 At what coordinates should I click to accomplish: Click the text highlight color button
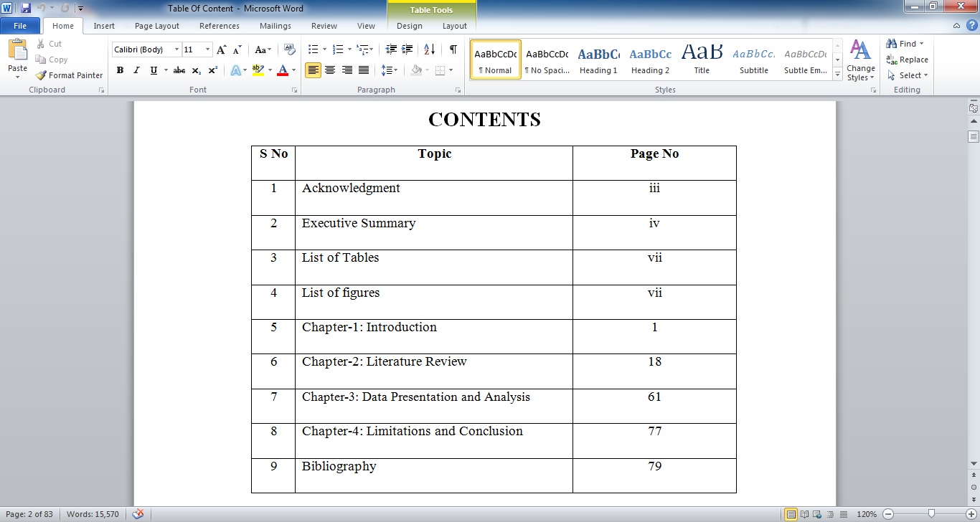[258, 70]
